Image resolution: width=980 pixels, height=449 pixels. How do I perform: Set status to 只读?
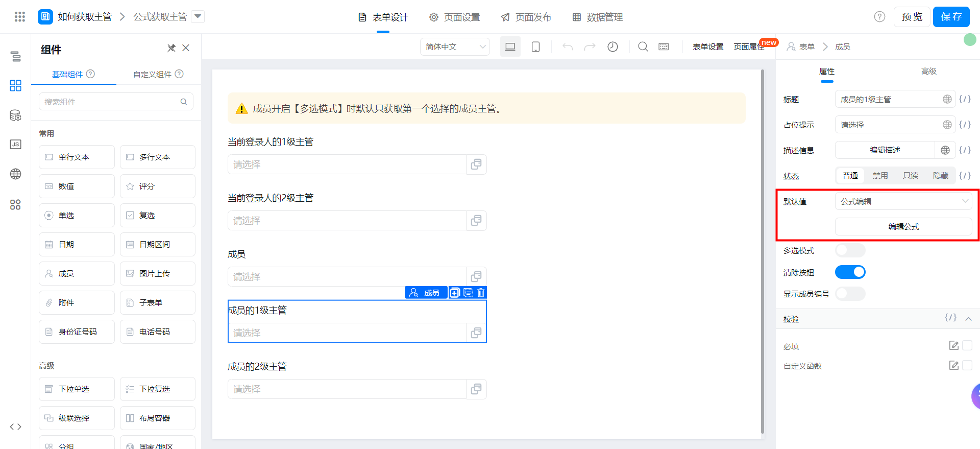(x=911, y=176)
